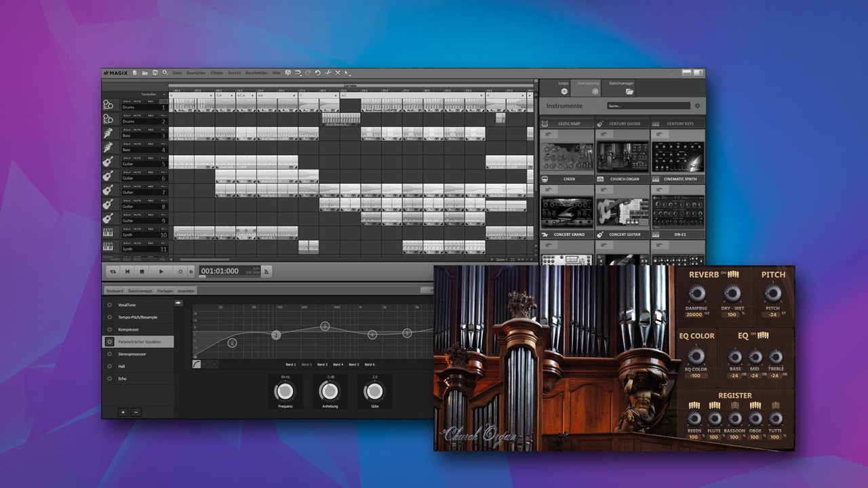Viewport: 868px width, 488px height.
Task: Open the Effekte menu
Action: click(217, 73)
